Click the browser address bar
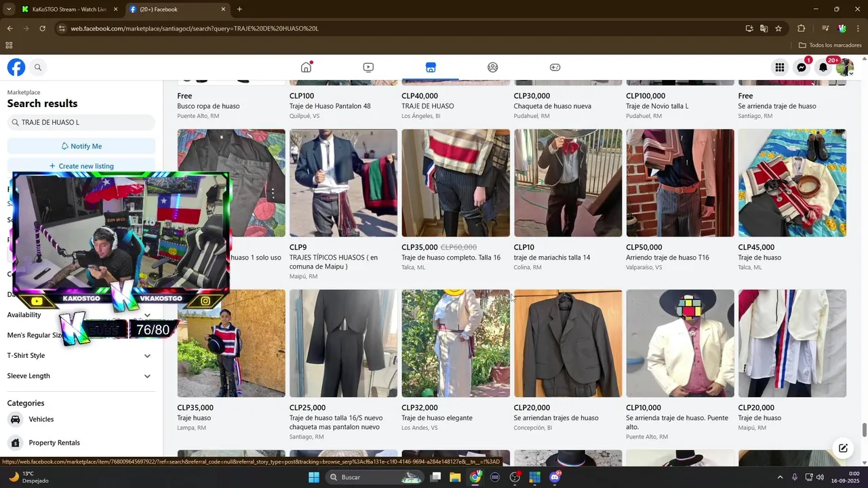 (x=400, y=28)
